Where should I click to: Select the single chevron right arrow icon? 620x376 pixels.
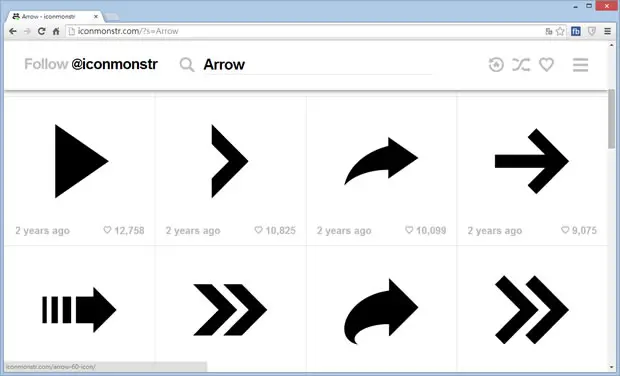pos(230,161)
